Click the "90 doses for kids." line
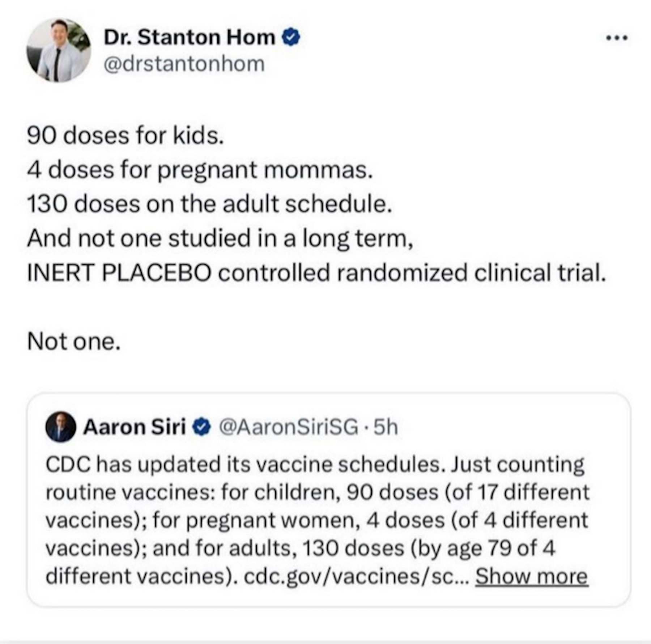Screen dimensions: 651x644 pos(125,136)
